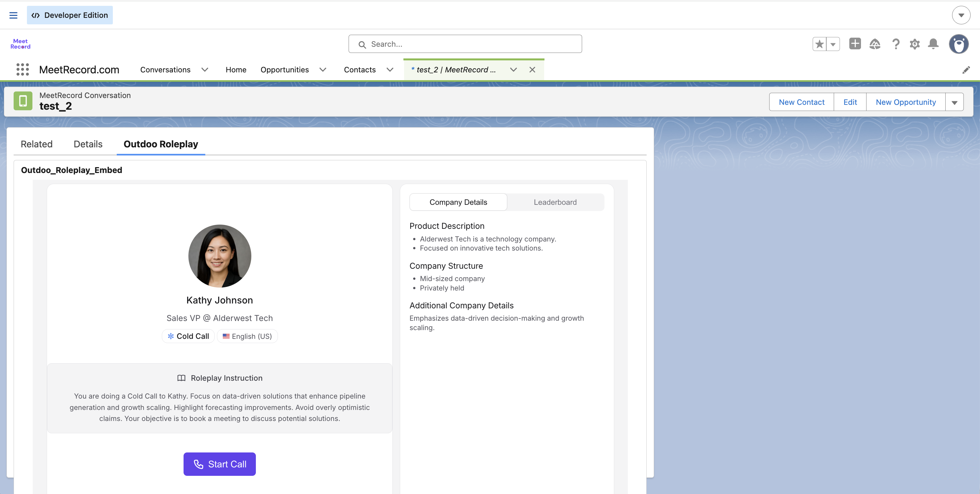
Task: Click the US flag icon
Action: pos(226,336)
